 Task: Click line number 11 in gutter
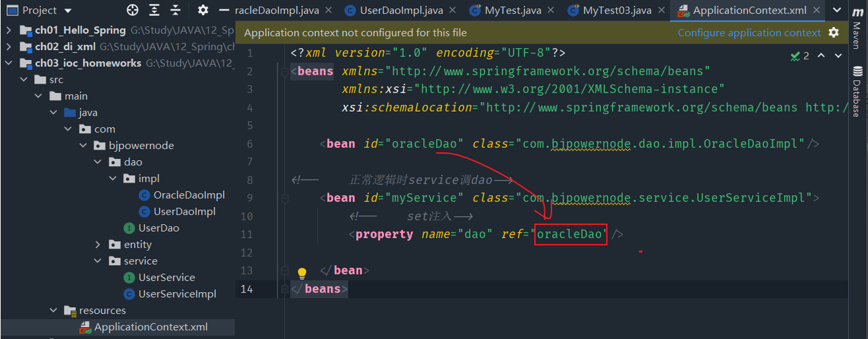(247, 234)
